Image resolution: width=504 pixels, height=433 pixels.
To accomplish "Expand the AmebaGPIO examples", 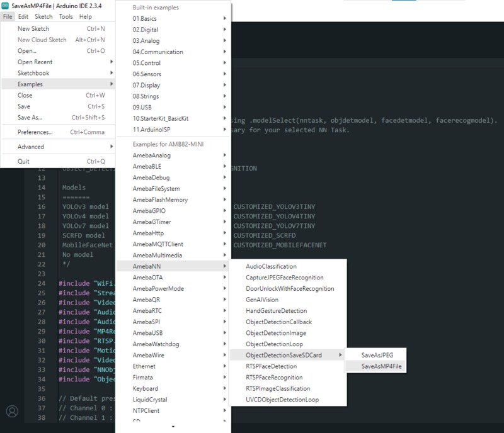I will 173,211.
